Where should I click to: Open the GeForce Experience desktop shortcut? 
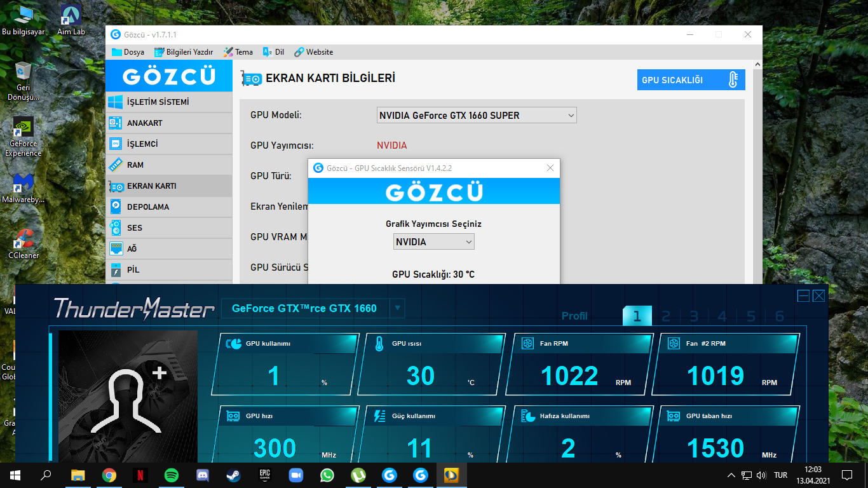[x=24, y=137]
